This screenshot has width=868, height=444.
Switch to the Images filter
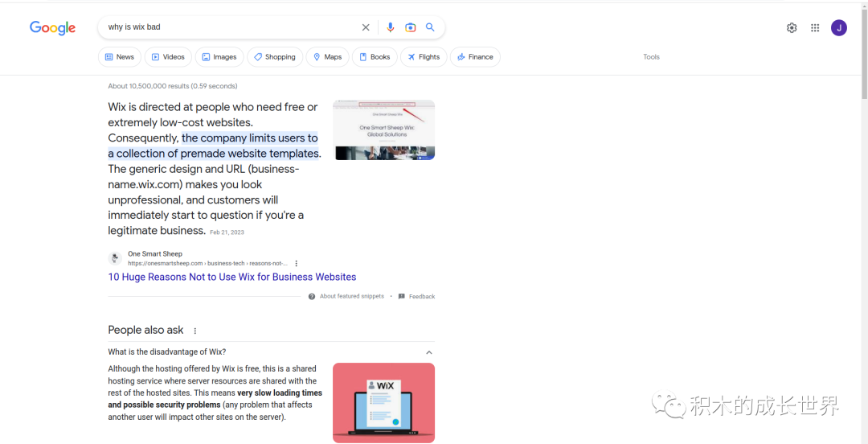click(219, 57)
